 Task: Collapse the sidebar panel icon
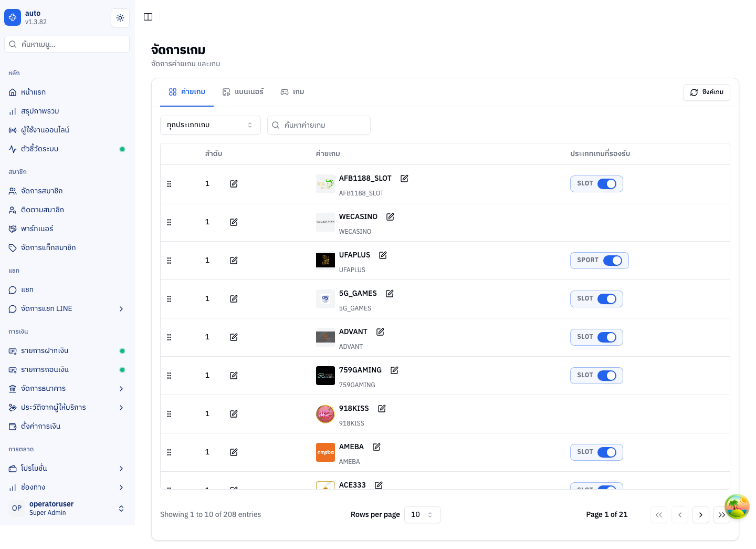pyautogui.click(x=148, y=17)
